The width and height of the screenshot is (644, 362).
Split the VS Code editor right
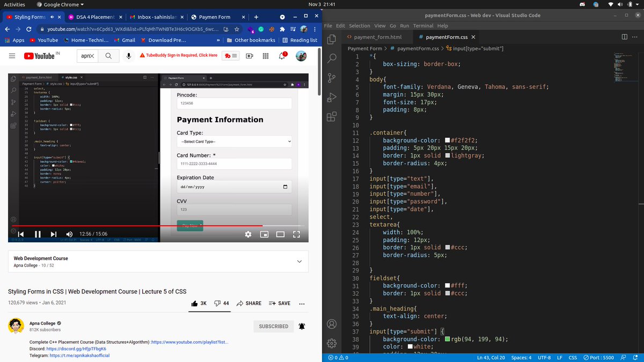point(624,36)
